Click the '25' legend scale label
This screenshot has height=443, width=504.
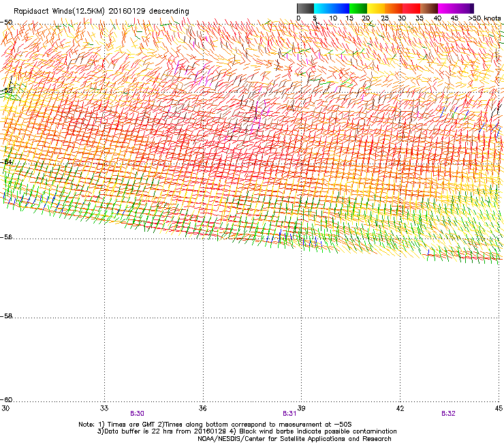pyautogui.click(x=385, y=18)
